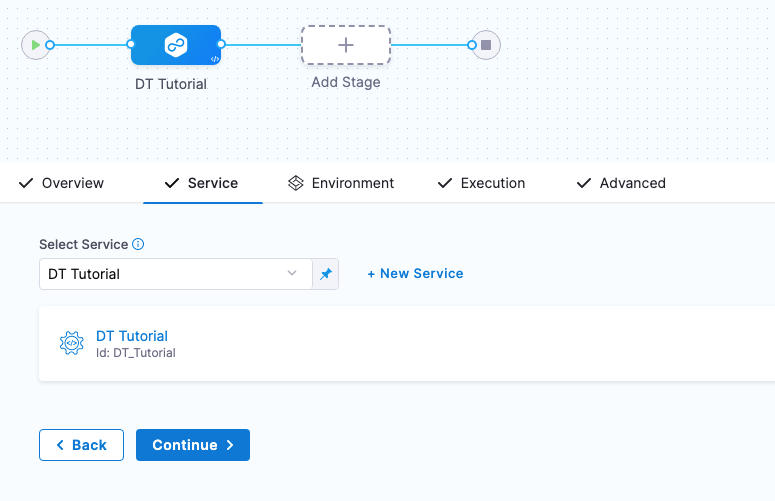The image size is (775, 501).
Task: Switch to the Overview tab
Action: coord(61,183)
